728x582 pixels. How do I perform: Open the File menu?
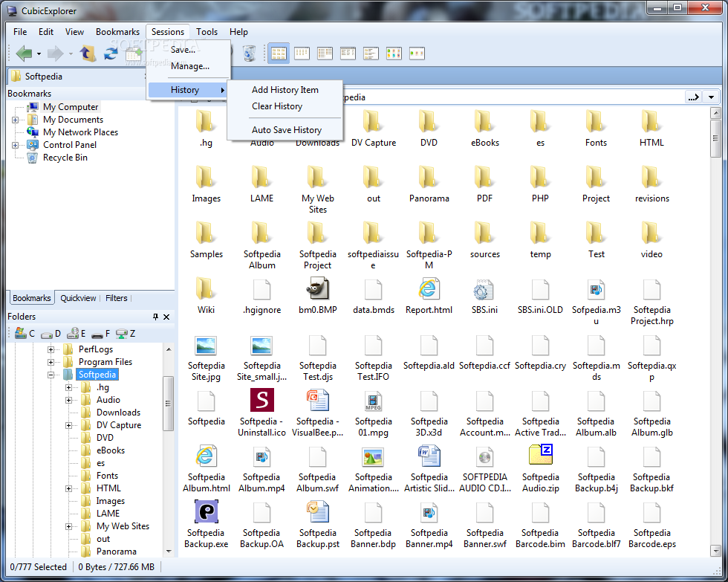click(20, 31)
